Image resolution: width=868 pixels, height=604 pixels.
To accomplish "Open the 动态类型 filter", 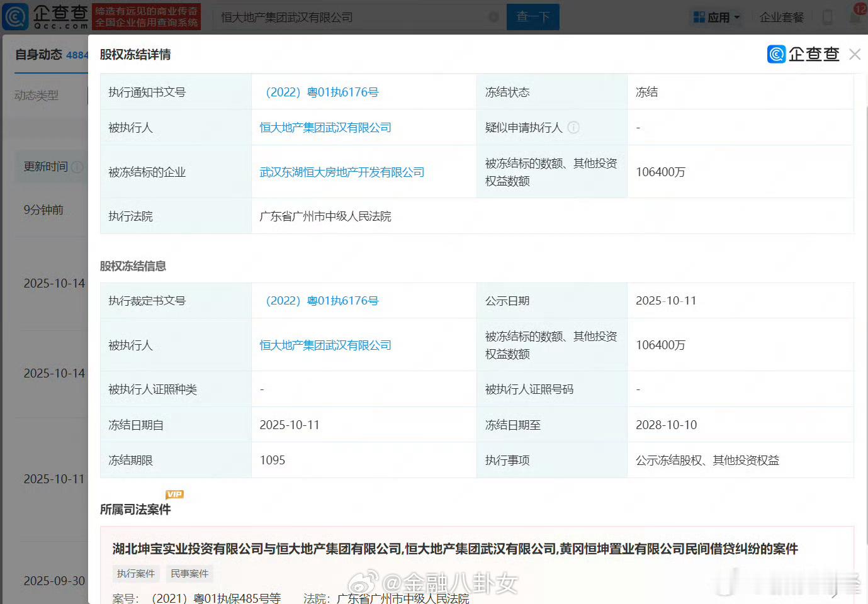I will click(37, 96).
